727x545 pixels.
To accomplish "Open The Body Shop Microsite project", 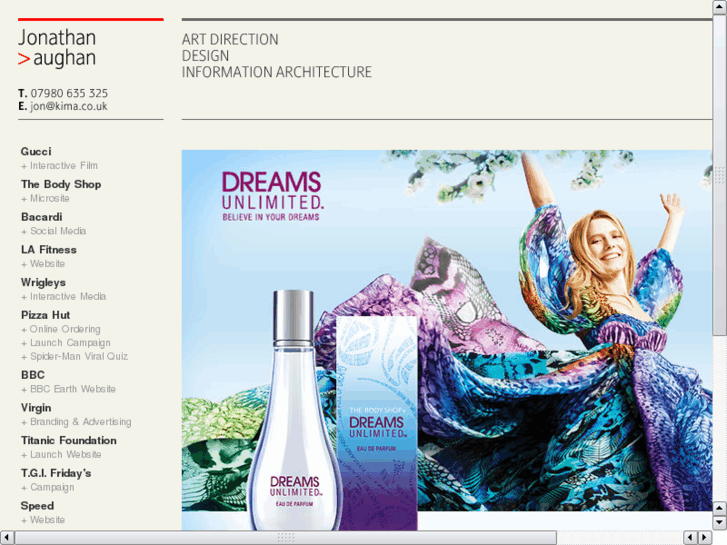I will click(45, 199).
